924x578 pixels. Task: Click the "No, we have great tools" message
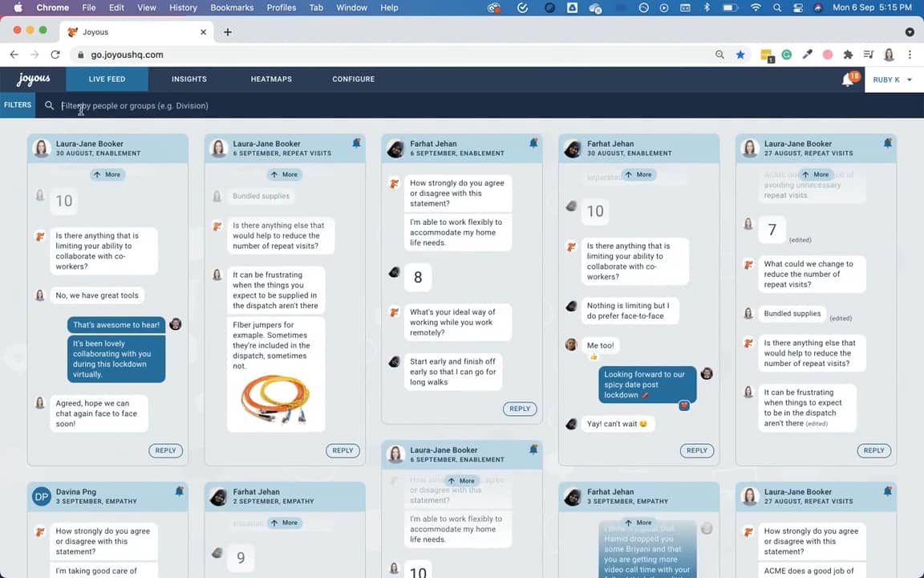coord(97,295)
